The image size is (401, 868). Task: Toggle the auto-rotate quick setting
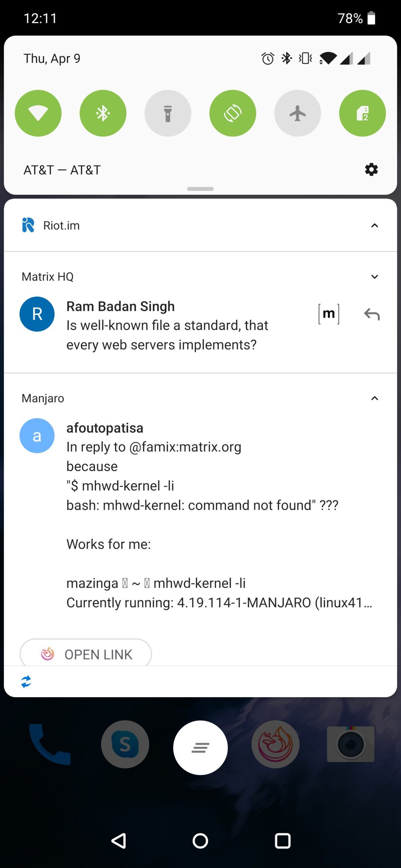(x=233, y=113)
